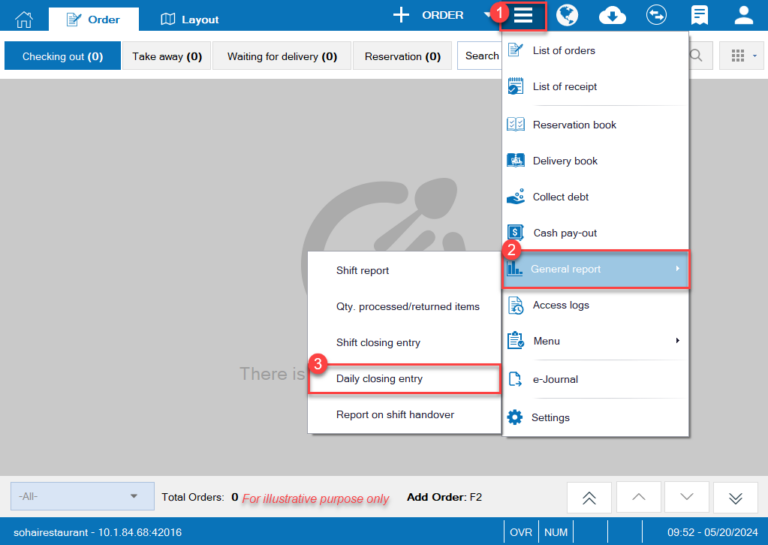Expand the ORDER dropdown arrow

pos(488,16)
